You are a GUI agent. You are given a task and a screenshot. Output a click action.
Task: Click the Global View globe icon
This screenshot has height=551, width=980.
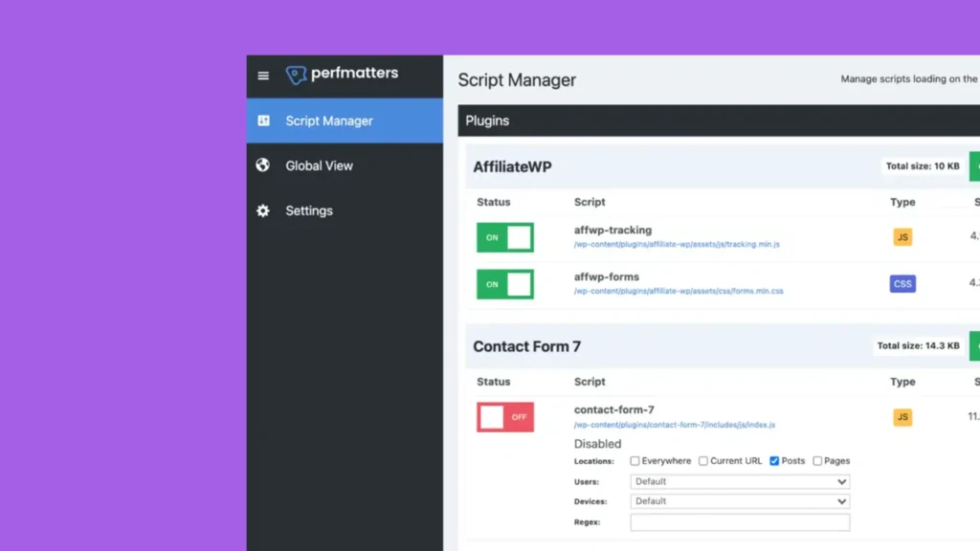263,165
